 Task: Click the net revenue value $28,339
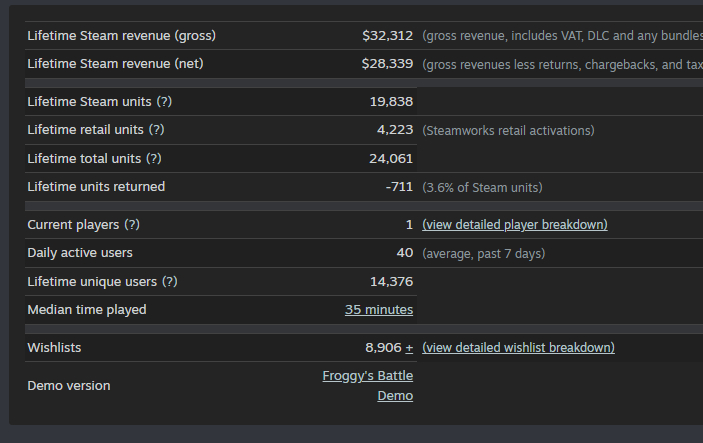pos(387,64)
